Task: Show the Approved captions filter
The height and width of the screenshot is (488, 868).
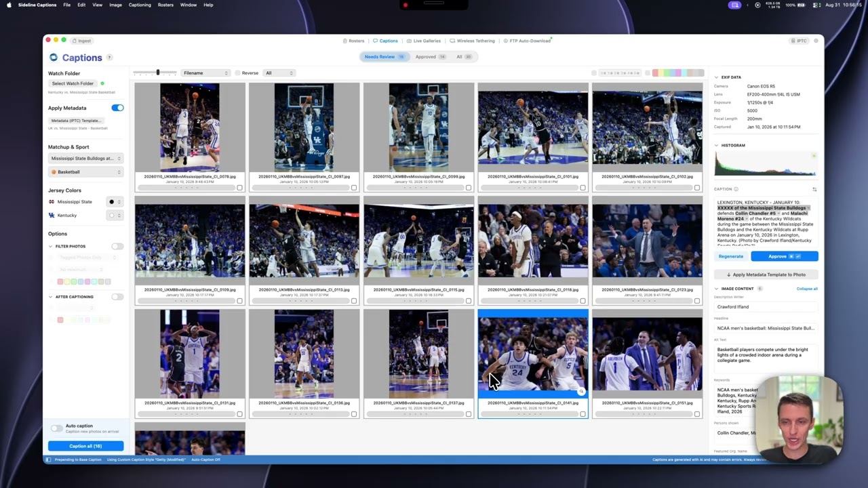Action: pos(431,57)
